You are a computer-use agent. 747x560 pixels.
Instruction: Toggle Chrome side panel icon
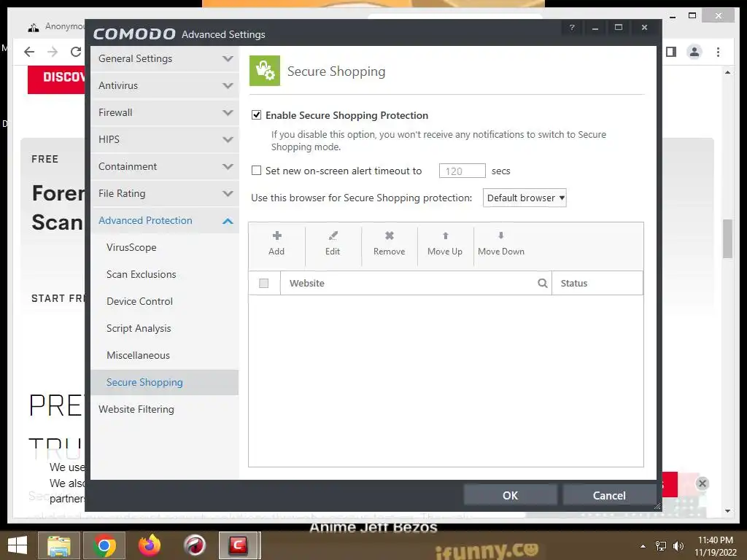[x=671, y=52]
